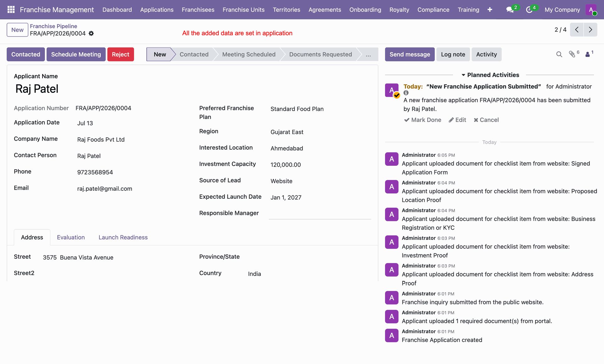Add a new menu with the plus icon
The height and width of the screenshot is (364, 604).
[x=490, y=10]
